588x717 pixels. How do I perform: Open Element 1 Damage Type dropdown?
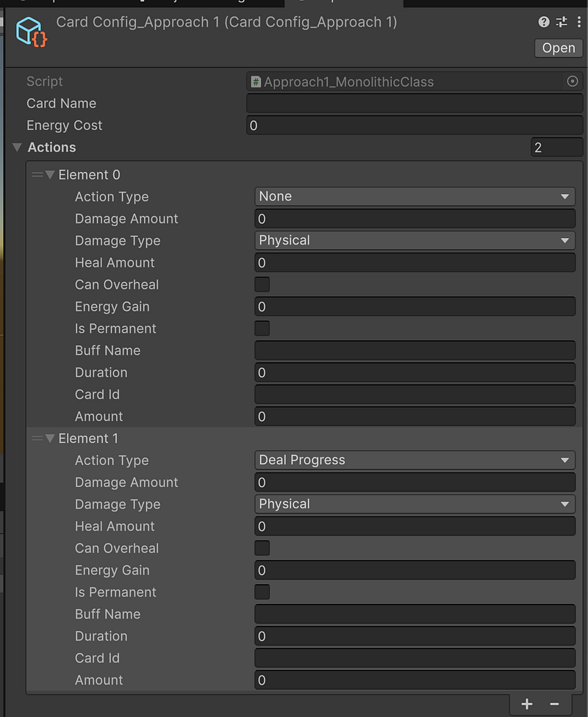(415, 504)
